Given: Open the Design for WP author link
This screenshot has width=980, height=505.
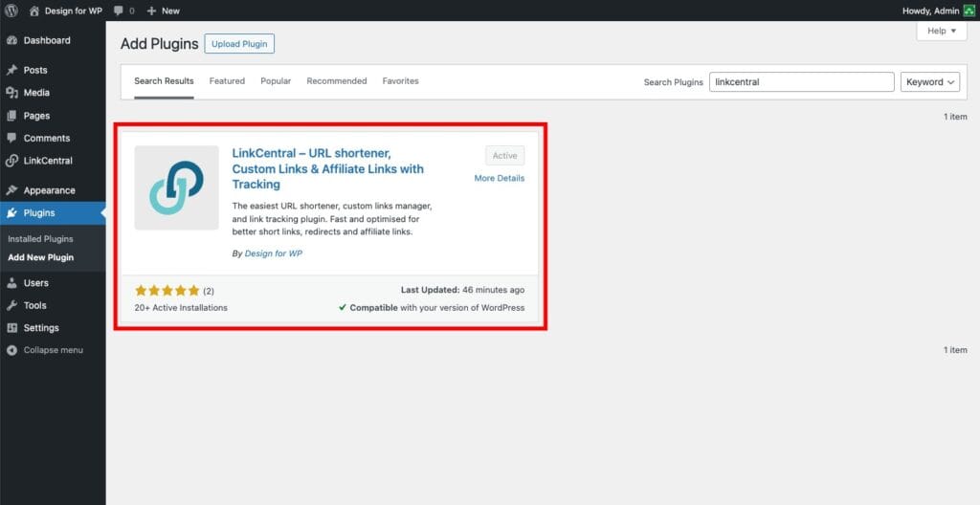Looking at the screenshot, I should pos(274,253).
